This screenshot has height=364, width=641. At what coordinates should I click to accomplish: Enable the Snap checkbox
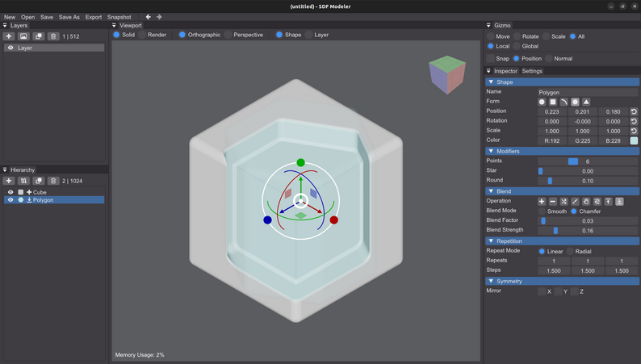491,58
